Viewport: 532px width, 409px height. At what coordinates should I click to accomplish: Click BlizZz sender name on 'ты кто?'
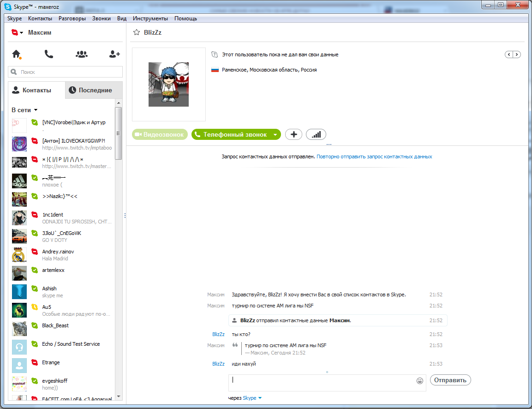(x=218, y=334)
